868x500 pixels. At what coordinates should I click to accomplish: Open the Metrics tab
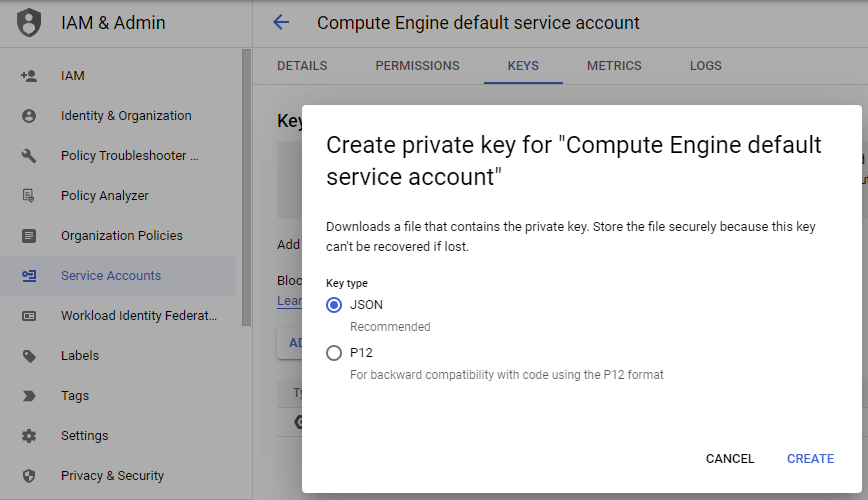(x=614, y=66)
